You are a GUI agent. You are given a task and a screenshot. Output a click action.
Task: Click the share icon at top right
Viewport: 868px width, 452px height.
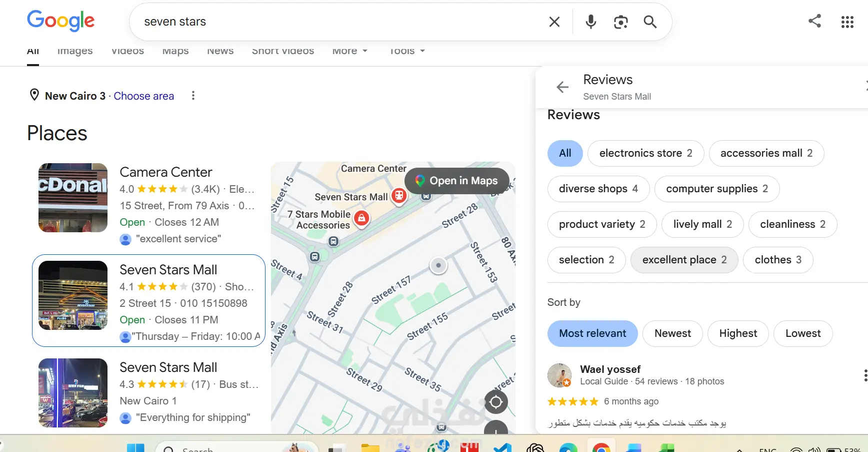click(x=814, y=21)
